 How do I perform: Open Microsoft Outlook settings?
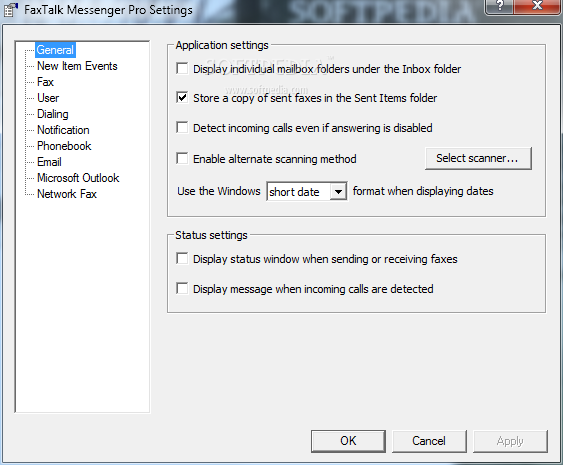click(78, 178)
